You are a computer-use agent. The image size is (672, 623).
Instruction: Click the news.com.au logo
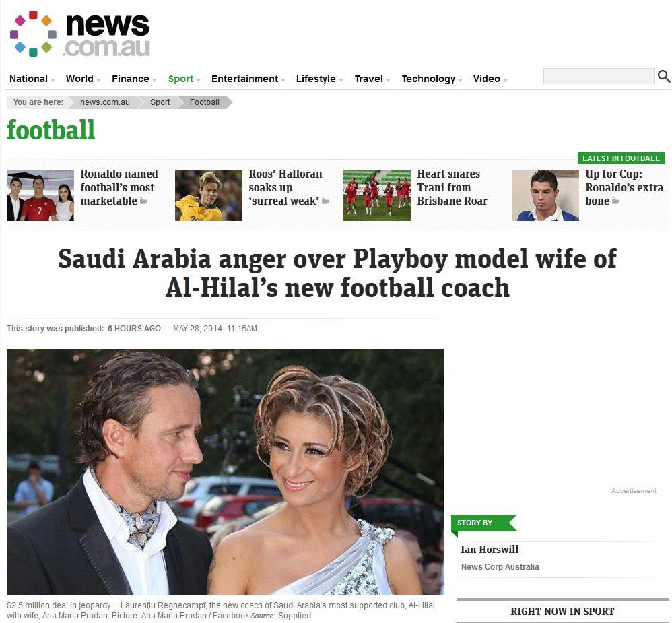80,34
